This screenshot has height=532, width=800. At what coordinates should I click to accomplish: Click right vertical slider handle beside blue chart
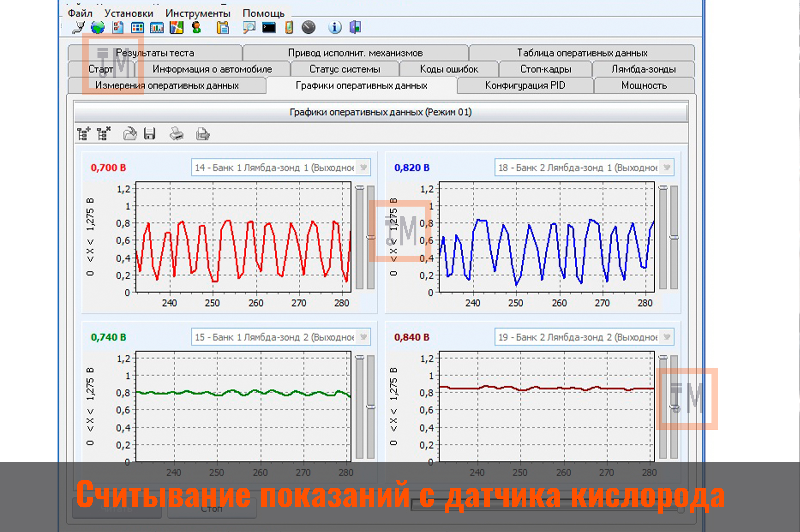[x=674, y=237]
